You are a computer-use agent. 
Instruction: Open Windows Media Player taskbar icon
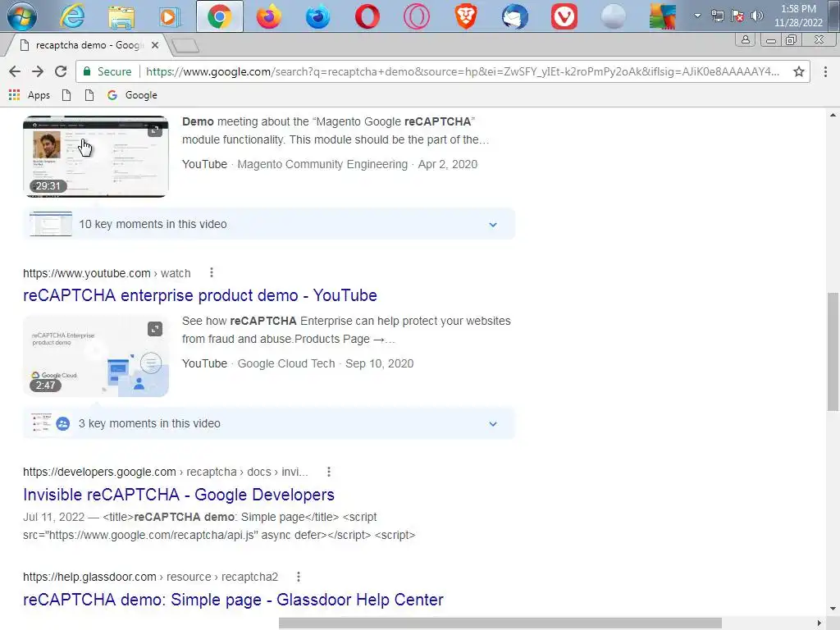[x=169, y=16]
